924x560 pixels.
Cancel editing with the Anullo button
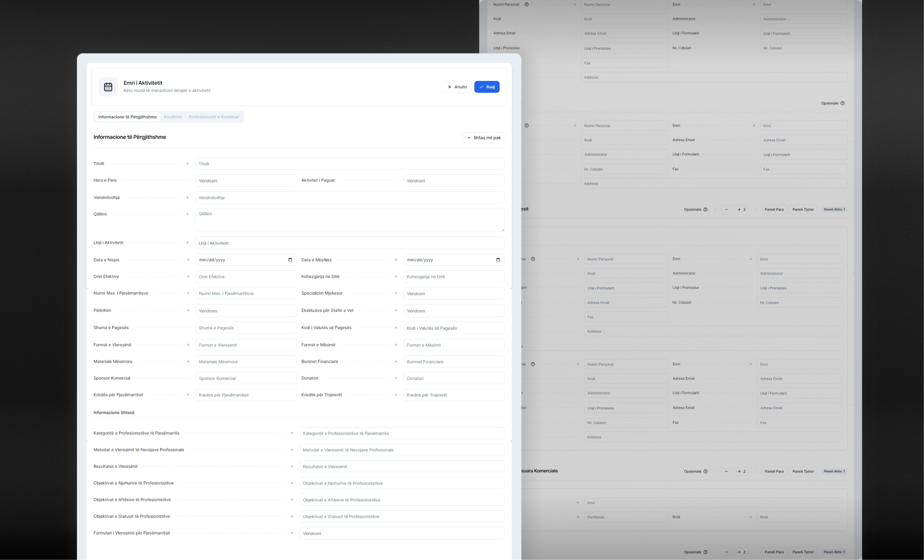(457, 87)
